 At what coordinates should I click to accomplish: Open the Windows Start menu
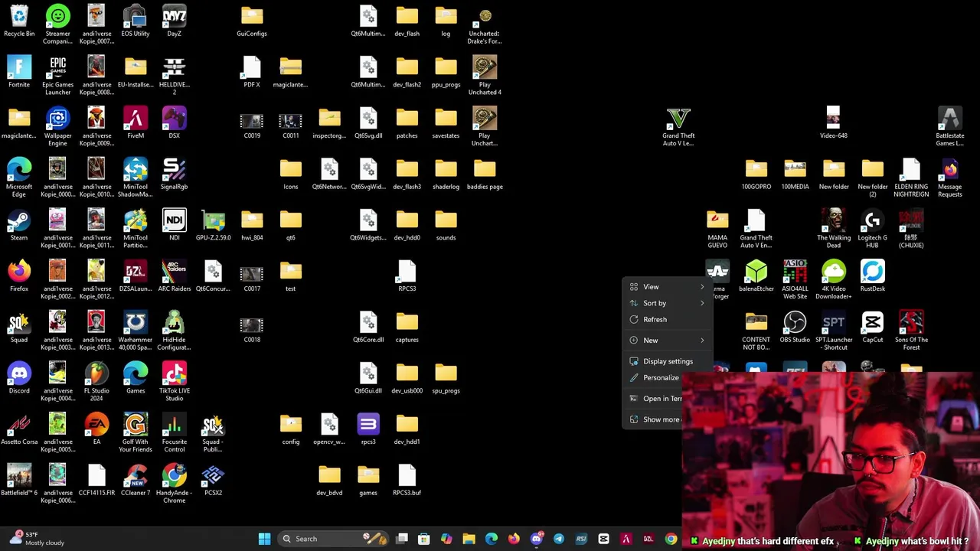coord(264,539)
